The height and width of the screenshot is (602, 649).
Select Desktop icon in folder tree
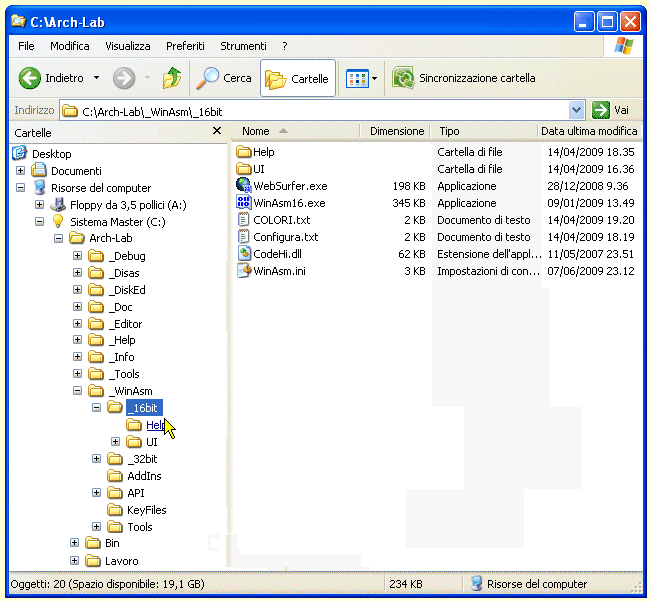tap(19, 153)
